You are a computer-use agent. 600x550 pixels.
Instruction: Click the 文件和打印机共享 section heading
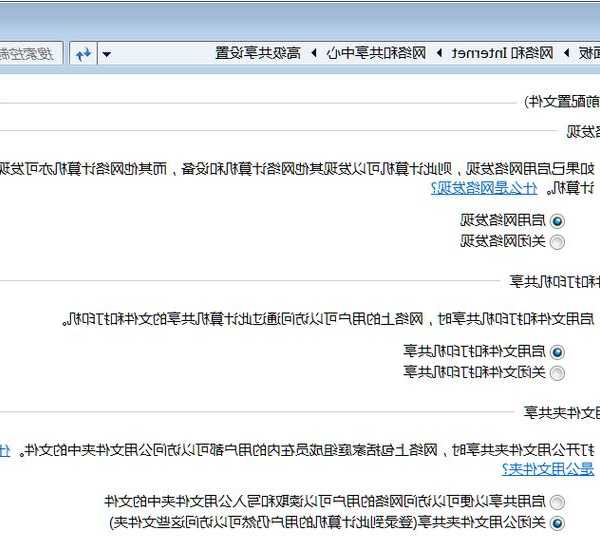[x=560, y=282]
